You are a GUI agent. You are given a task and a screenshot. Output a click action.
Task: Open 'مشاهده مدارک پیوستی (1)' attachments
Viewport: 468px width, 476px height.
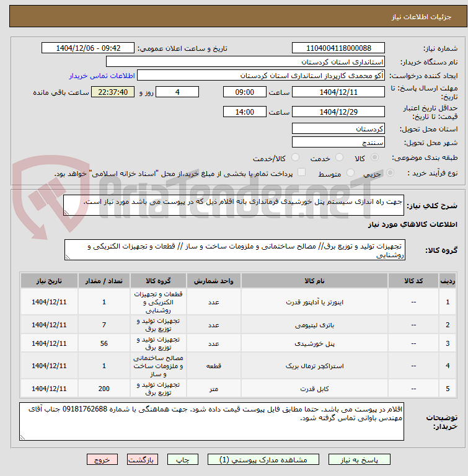click(x=263, y=460)
